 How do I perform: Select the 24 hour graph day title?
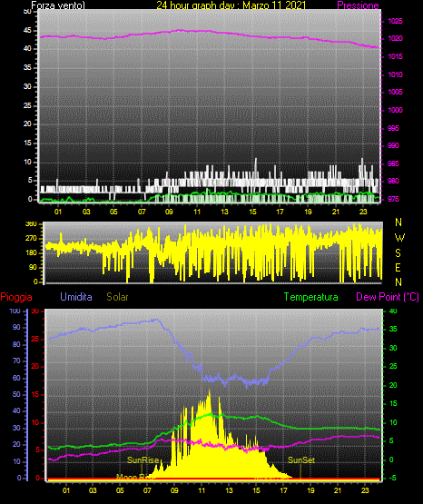pyautogui.click(x=231, y=5)
